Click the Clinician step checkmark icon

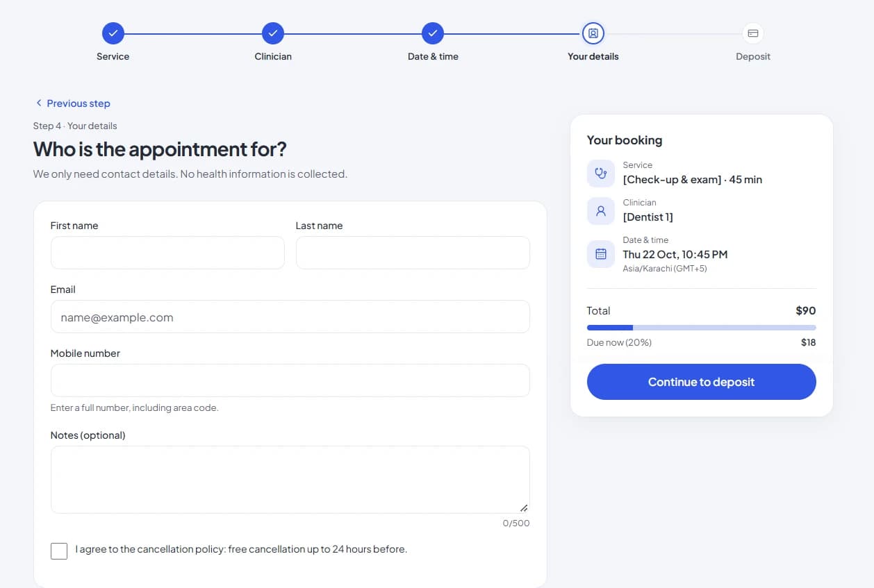pos(273,33)
